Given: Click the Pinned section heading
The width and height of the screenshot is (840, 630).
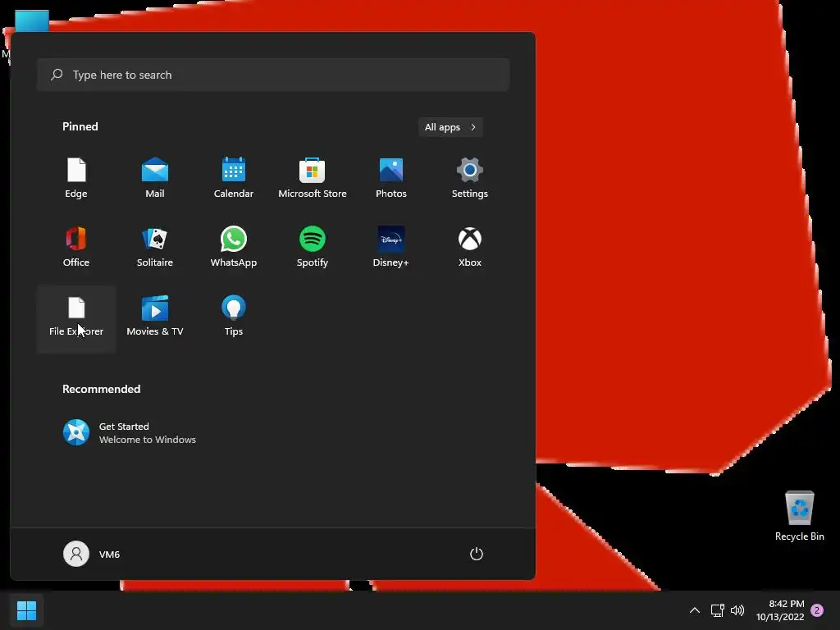Looking at the screenshot, I should click(80, 126).
